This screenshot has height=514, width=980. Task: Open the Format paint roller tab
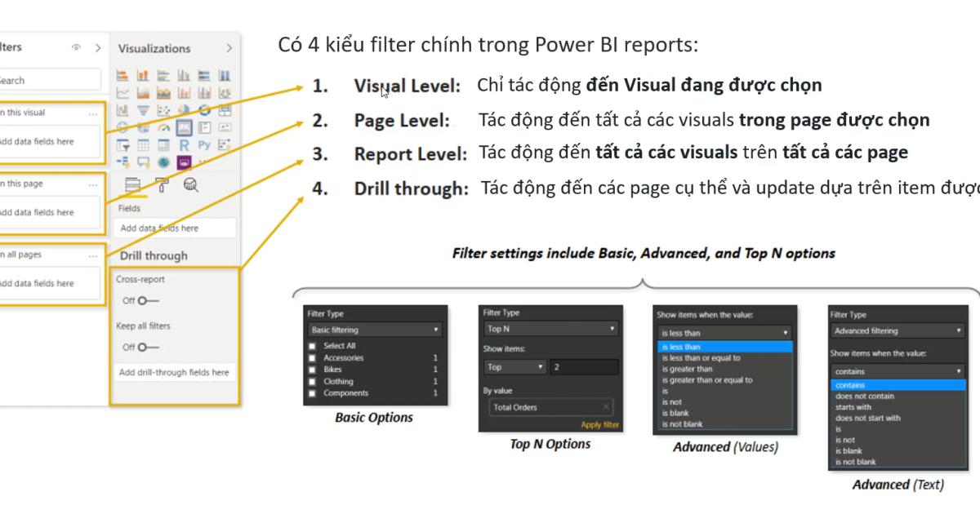click(163, 185)
